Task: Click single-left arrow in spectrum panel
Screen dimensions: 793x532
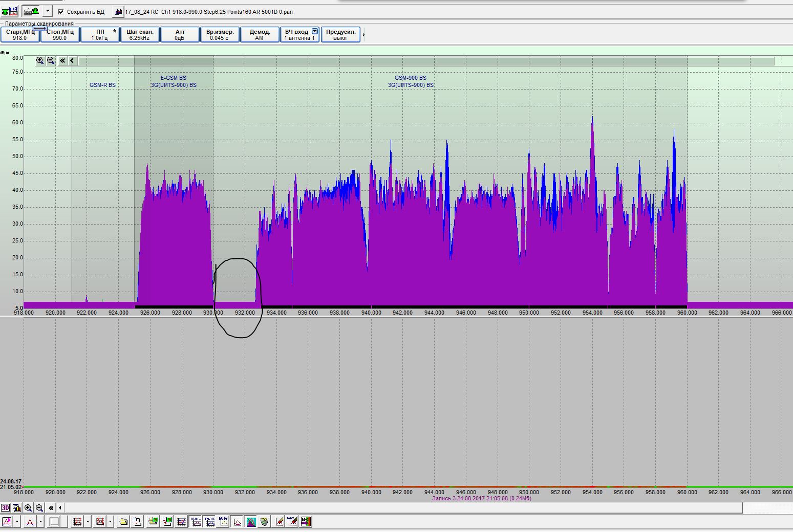Action: click(x=72, y=61)
